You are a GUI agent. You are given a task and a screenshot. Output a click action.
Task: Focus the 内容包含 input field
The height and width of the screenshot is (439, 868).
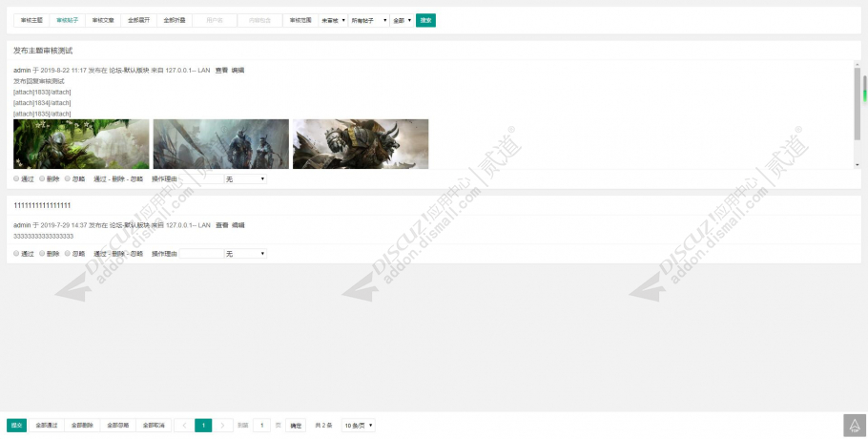pos(259,20)
